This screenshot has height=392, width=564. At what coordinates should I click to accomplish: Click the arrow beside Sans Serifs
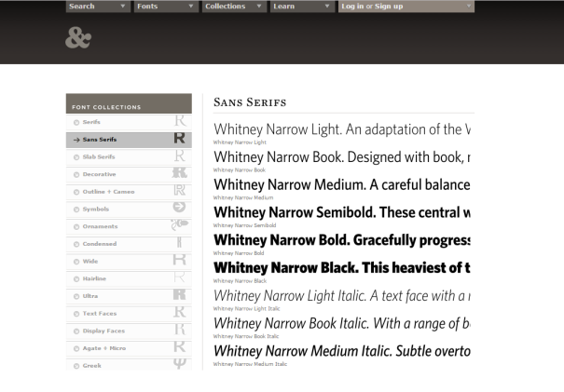point(76,140)
